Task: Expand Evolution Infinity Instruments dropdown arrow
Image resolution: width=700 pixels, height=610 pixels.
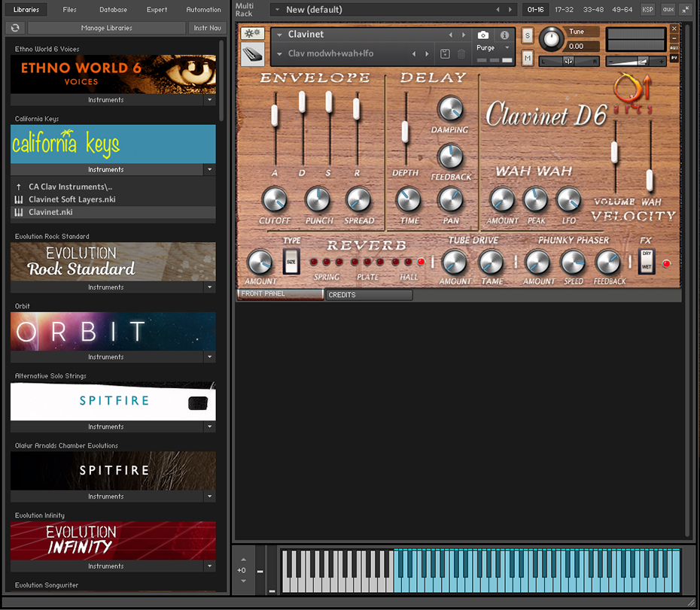Action: (209, 566)
